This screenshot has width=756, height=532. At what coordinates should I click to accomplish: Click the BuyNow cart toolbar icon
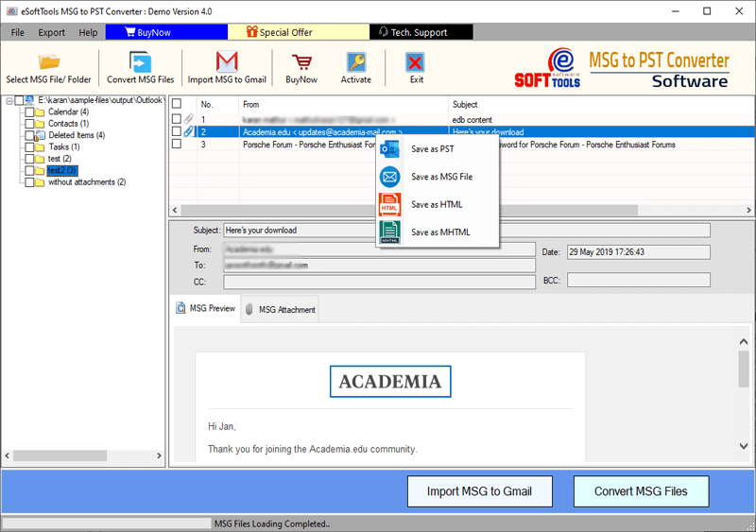pyautogui.click(x=301, y=62)
